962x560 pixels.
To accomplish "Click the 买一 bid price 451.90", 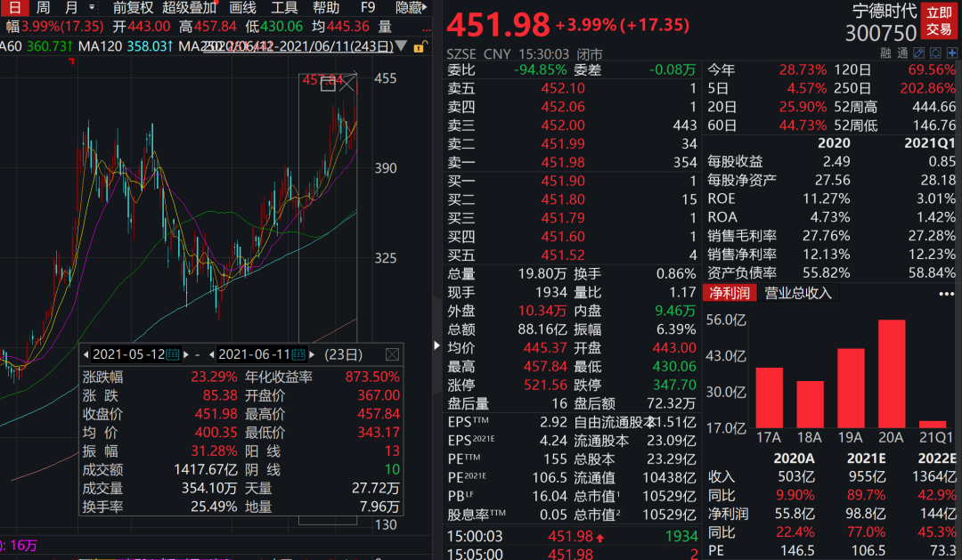I will (x=563, y=181).
